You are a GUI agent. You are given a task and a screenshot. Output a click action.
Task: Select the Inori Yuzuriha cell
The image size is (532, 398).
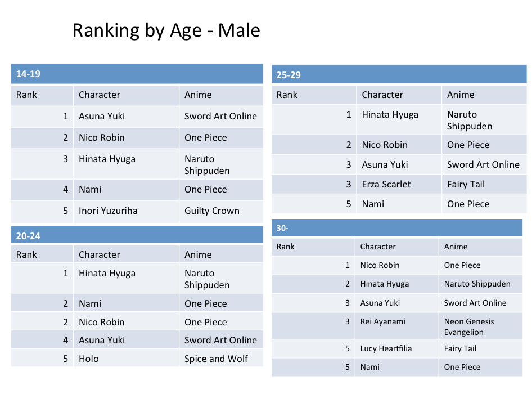[108, 211]
